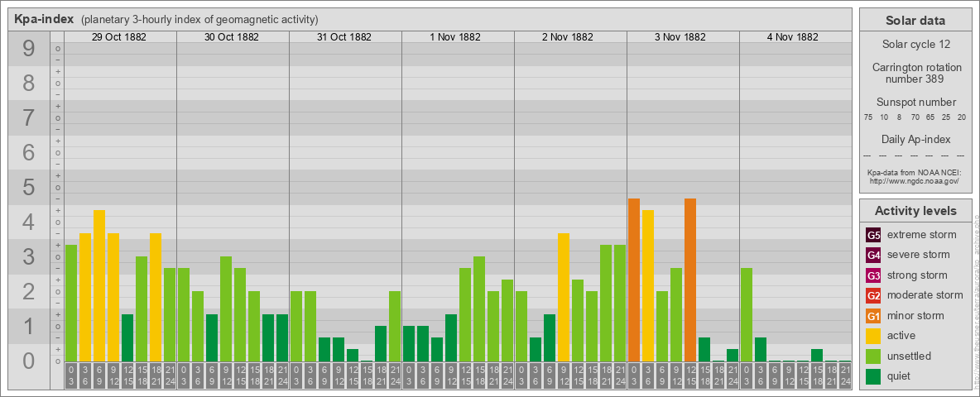Screen dimensions: 980x397
Task: Click the 'Activity levels' panel heading
Action: (x=915, y=211)
